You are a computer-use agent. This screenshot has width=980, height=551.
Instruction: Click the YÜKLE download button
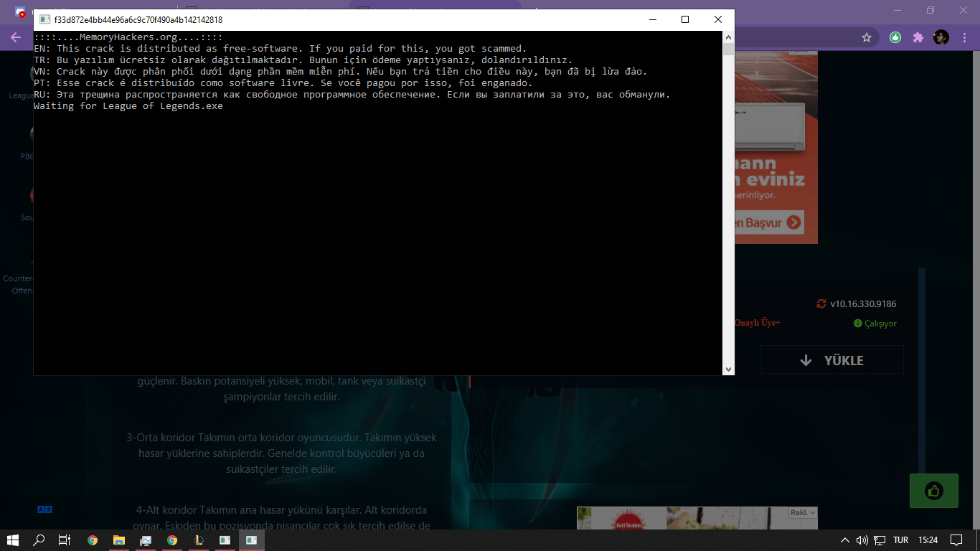[832, 360]
